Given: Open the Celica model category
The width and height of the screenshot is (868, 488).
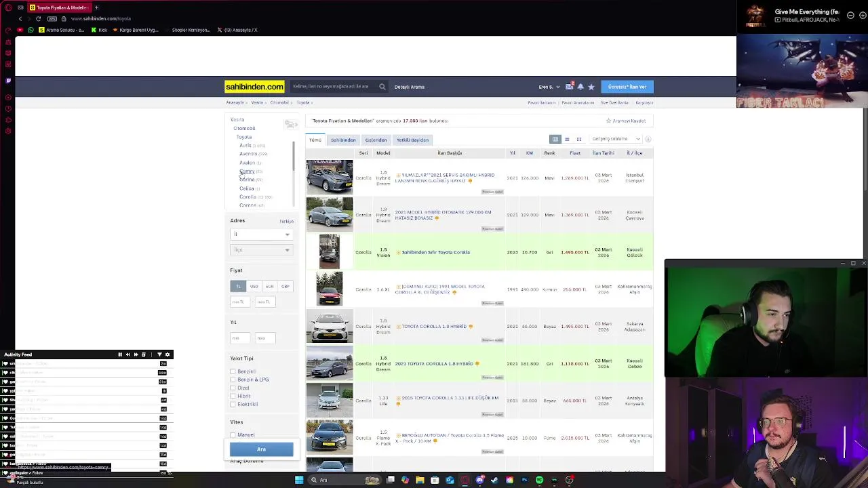Looking at the screenshot, I should (x=247, y=188).
